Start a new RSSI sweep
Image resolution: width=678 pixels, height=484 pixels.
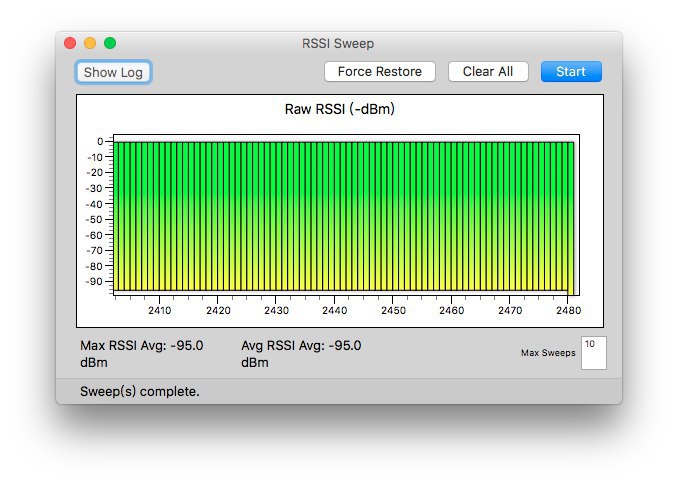(x=571, y=71)
